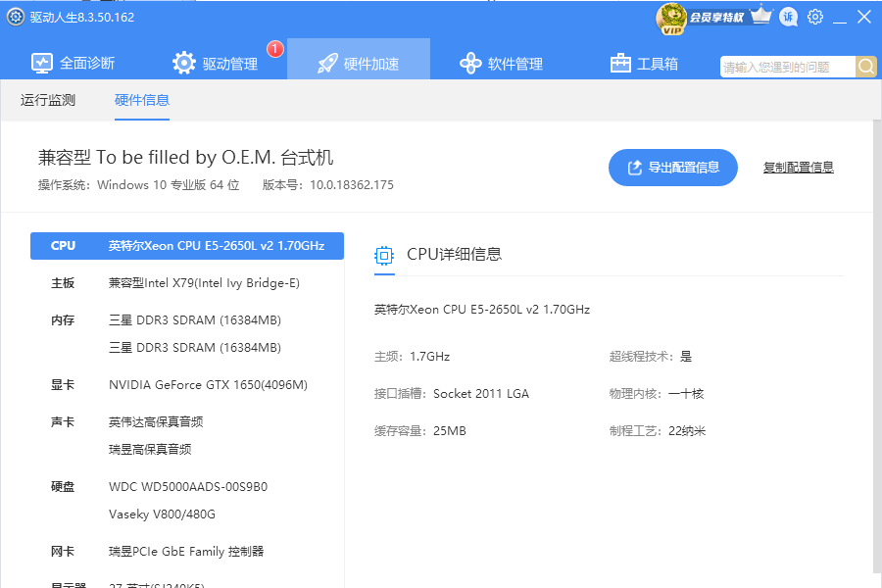Image resolution: width=882 pixels, height=588 pixels.
Task: Close the 驱动人生 window
Action: click(864, 17)
